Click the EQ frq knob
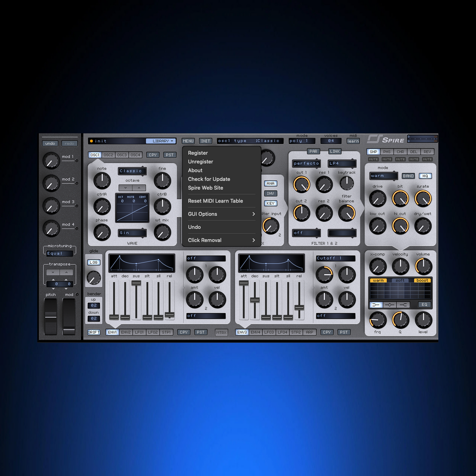Viewport: 476px width, 476px height. (x=377, y=320)
